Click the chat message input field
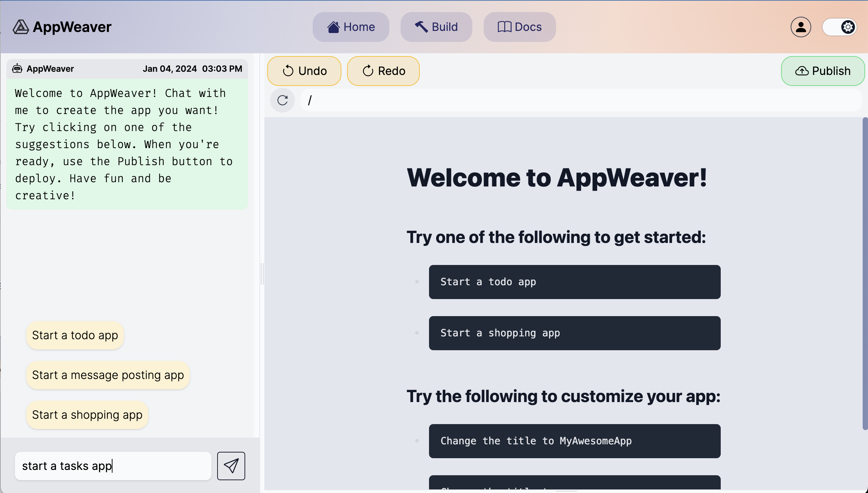The image size is (868, 493). [x=113, y=466]
